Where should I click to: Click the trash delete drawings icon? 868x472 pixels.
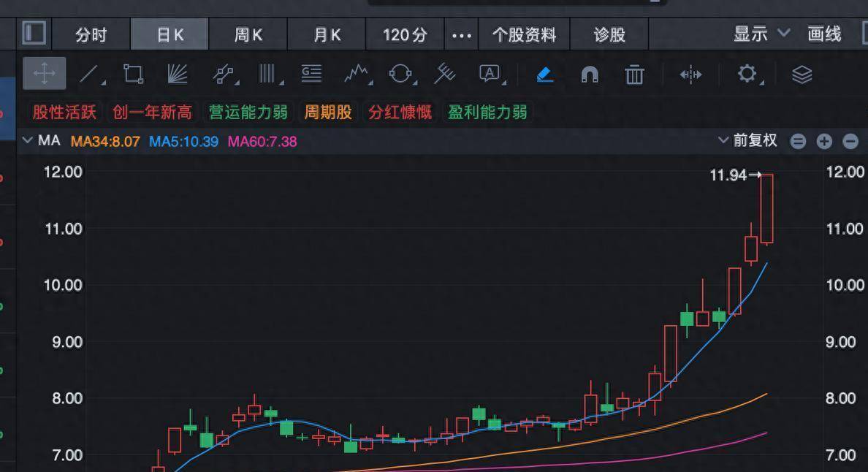pyautogui.click(x=634, y=74)
